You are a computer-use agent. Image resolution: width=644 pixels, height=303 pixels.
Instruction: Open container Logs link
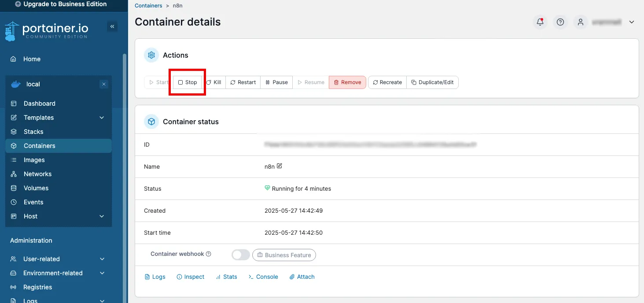(155, 277)
